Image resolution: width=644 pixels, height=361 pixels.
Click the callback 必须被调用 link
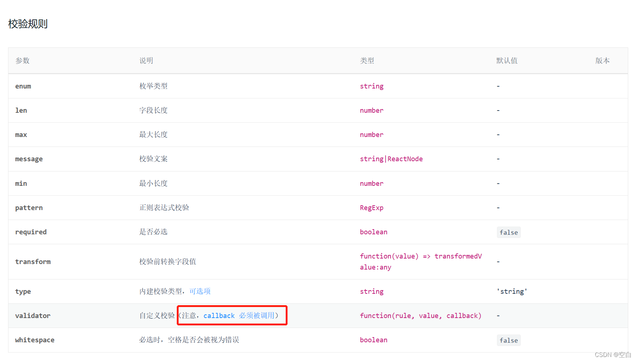coord(239,315)
